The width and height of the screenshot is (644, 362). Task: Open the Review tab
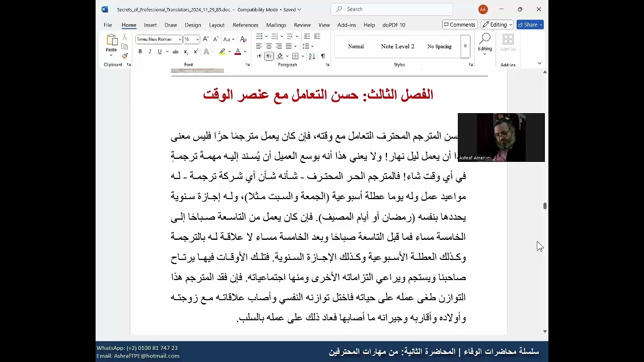[302, 25]
